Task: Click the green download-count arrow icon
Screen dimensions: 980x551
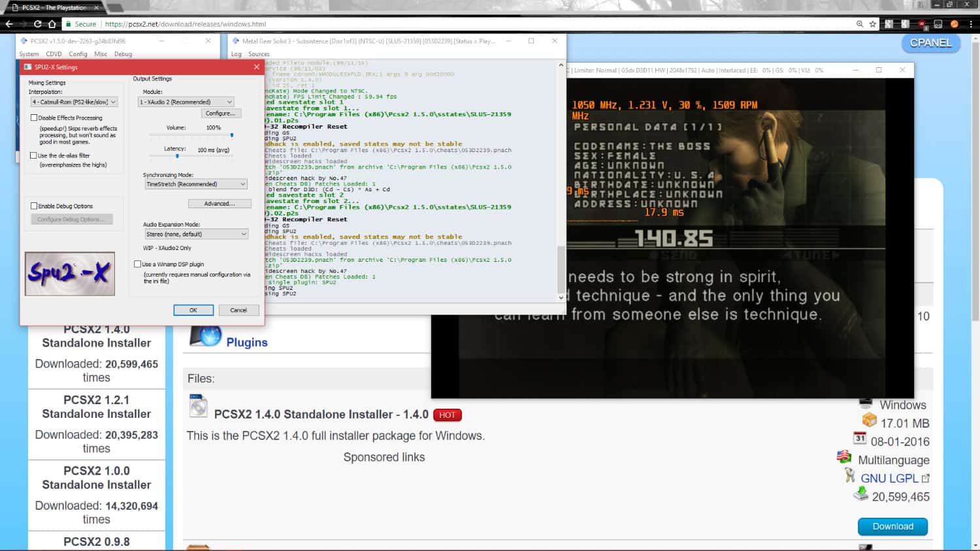Action: (x=860, y=495)
